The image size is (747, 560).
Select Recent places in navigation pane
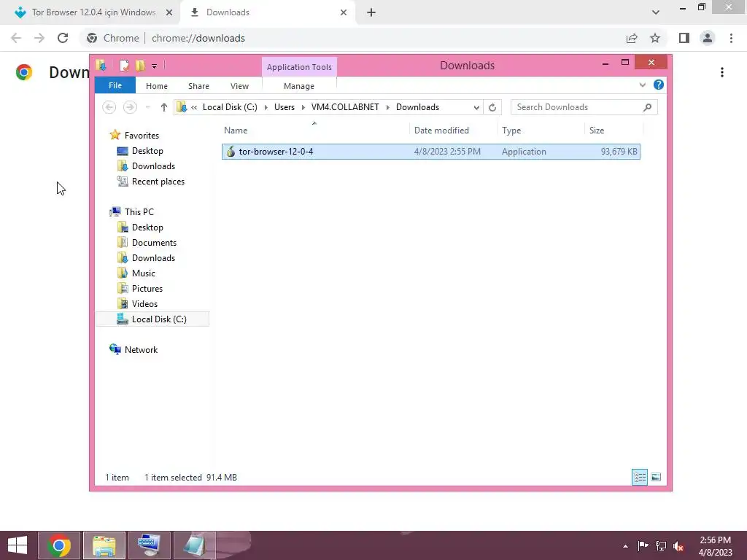[158, 182]
